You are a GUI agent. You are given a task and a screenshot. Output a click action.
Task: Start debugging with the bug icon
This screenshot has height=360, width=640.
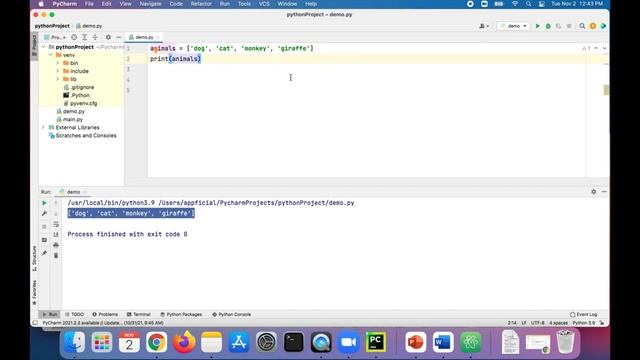(548, 26)
